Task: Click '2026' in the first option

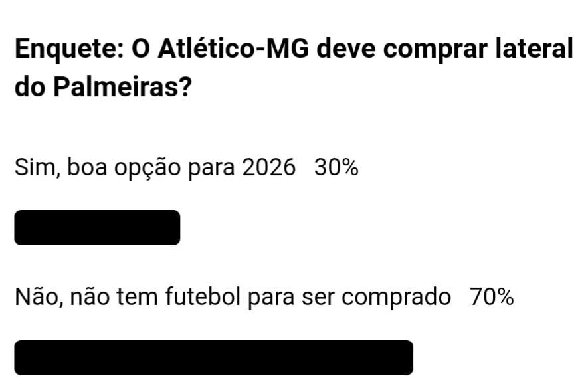Action: tap(268, 168)
